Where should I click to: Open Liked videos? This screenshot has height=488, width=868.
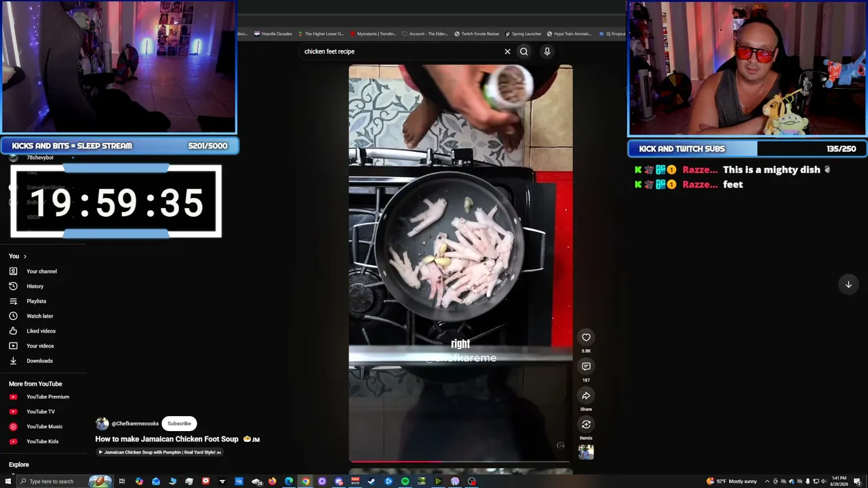(41, 331)
